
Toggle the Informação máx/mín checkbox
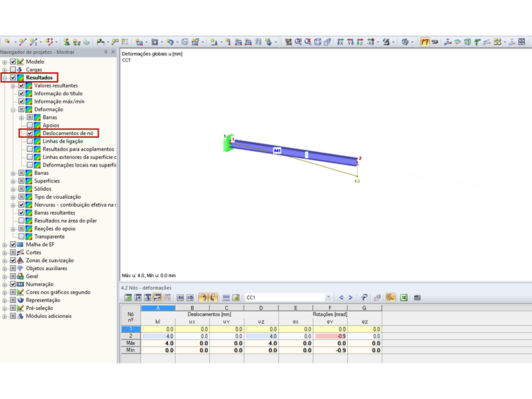(22, 101)
